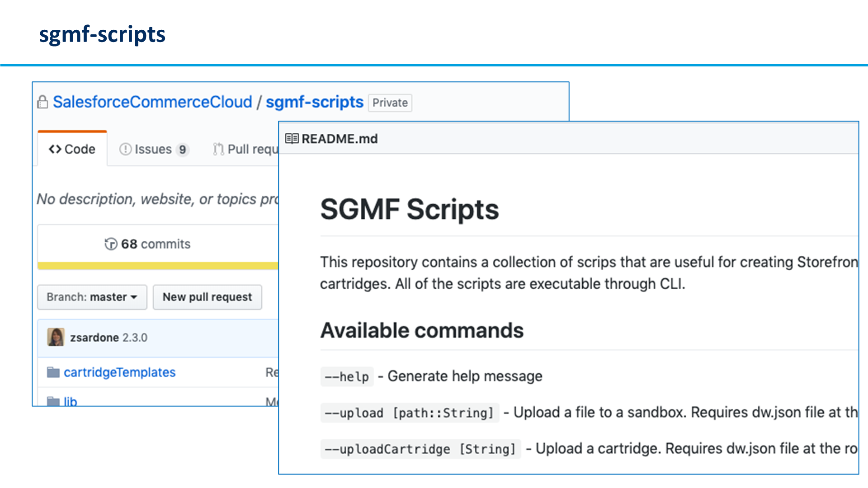Click the sgmf-scripts slide title
Viewport: 868px width, 488px height.
tap(102, 34)
